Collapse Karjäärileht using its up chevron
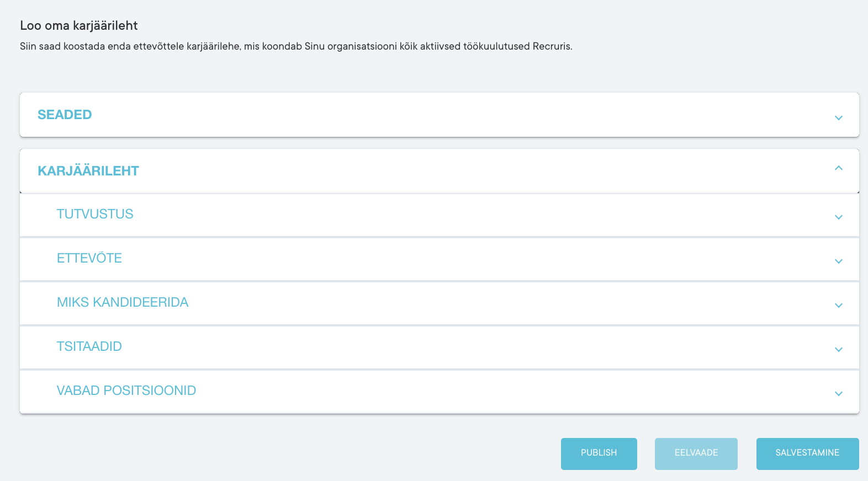868x481 pixels. pos(838,168)
